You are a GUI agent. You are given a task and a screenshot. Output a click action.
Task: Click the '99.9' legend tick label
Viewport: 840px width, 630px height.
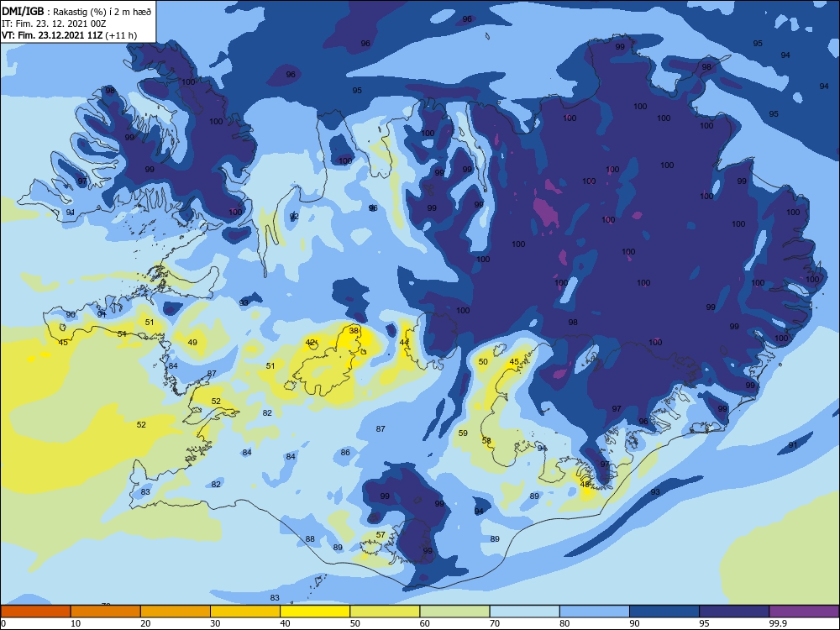tap(778, 623)
